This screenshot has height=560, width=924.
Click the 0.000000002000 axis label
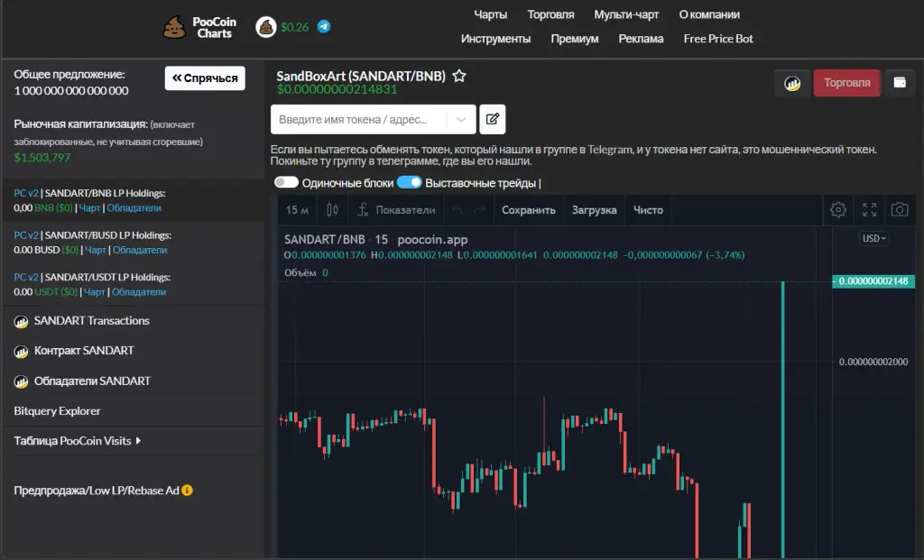coord(873,362)
